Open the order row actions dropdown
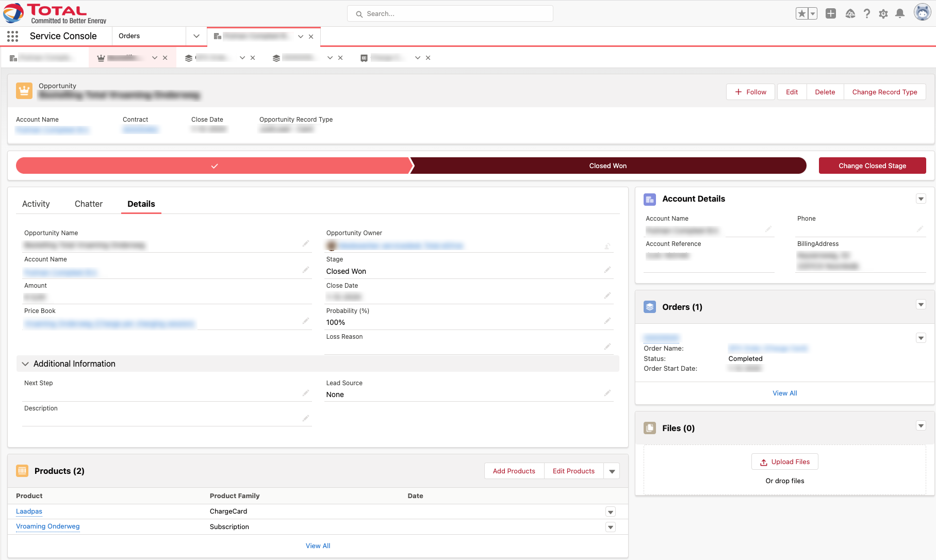 [x=921, y=338]
